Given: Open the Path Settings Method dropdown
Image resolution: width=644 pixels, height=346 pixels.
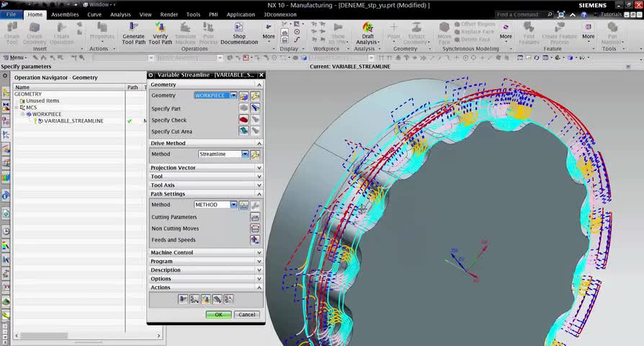Looking at the screenshot, I should 233,205.
